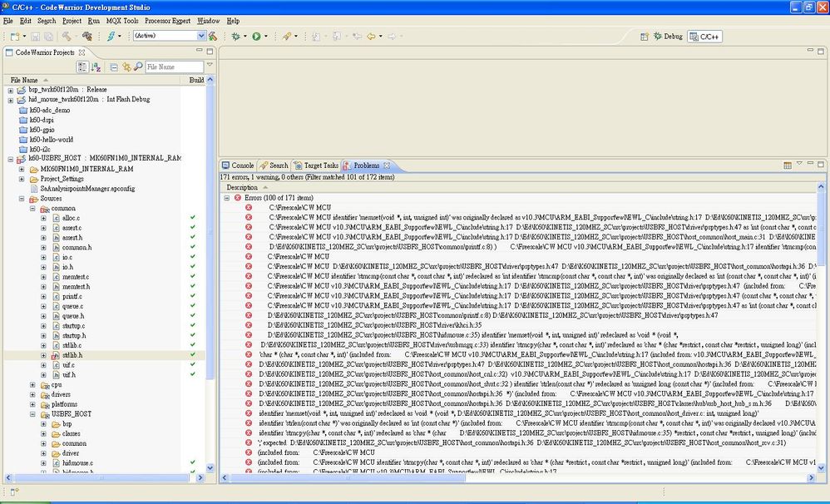Open the Run icon dropdown arrow
Screen dimensions: 830x504
pos(266,37)
